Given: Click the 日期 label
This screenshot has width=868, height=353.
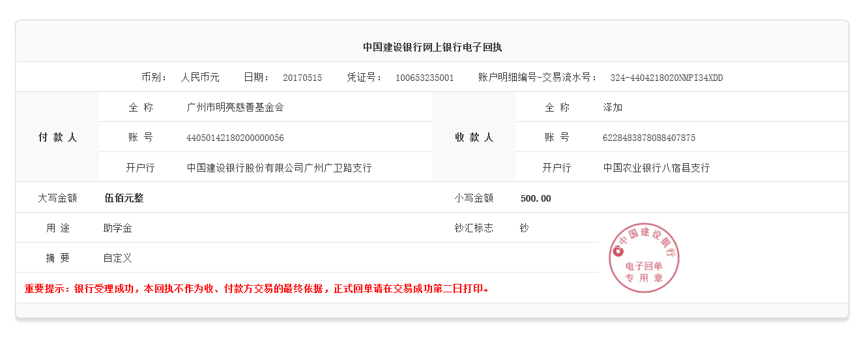Looking at the screenshot, I should (x=257, y=77).
